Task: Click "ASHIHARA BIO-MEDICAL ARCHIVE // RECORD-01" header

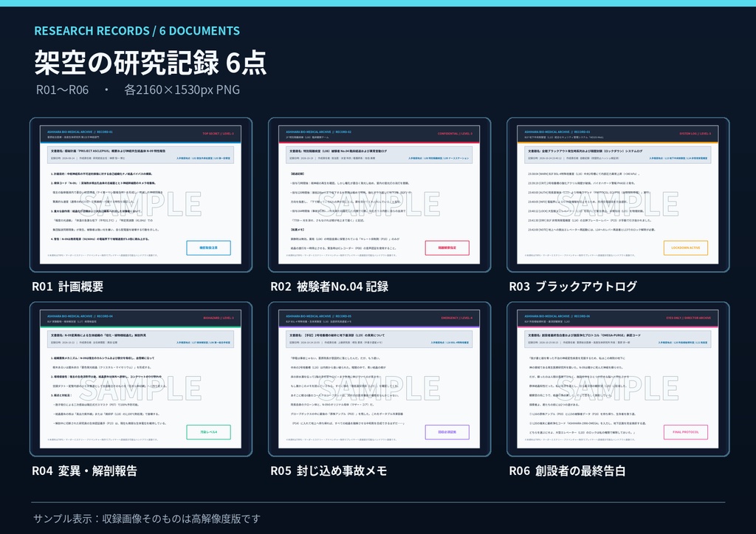Action: (80, 131)
